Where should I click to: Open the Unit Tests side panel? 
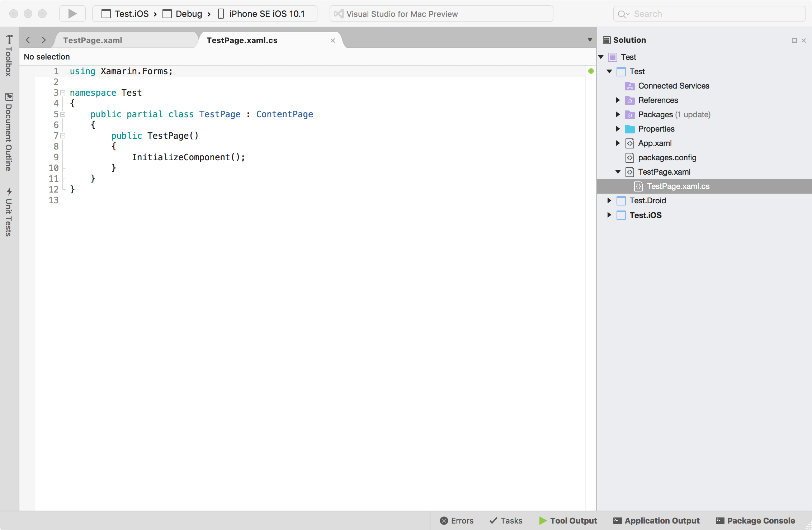pyautogui.click(x=9, y=212)
